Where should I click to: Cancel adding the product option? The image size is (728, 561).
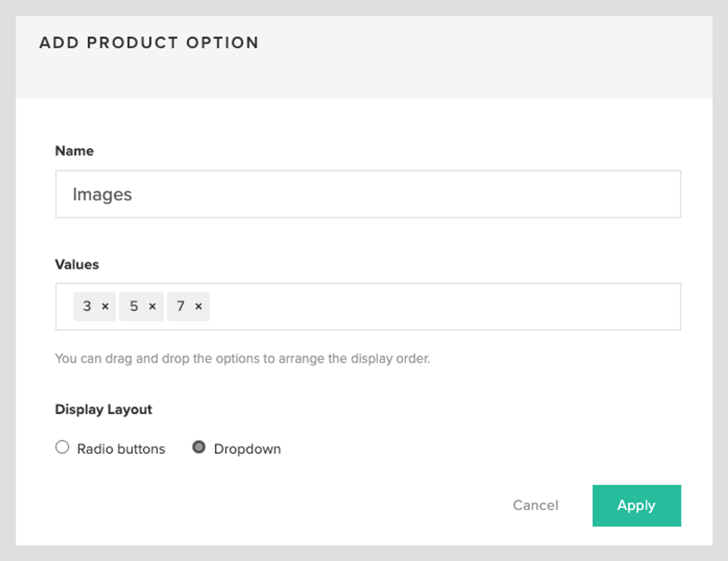[535, 506]
